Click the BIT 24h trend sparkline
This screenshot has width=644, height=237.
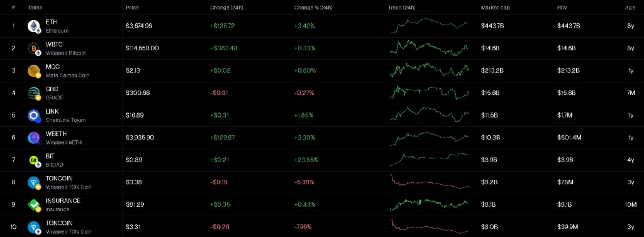[429, 159]
